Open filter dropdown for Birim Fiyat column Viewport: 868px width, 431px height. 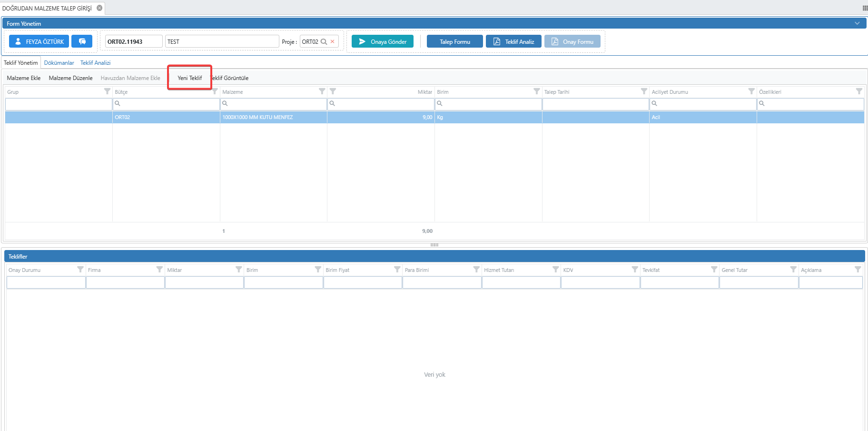pyautogui.click(x=397, y=270)
